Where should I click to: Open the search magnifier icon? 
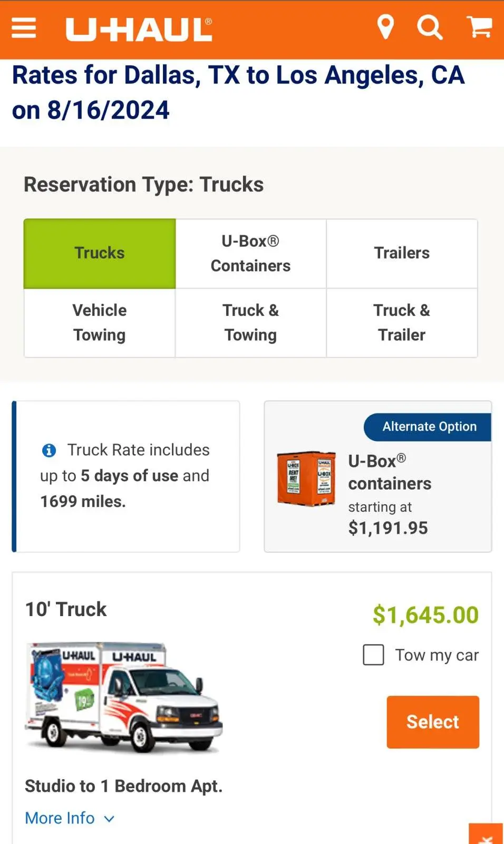pyautogui.click(x=430, y=27)
